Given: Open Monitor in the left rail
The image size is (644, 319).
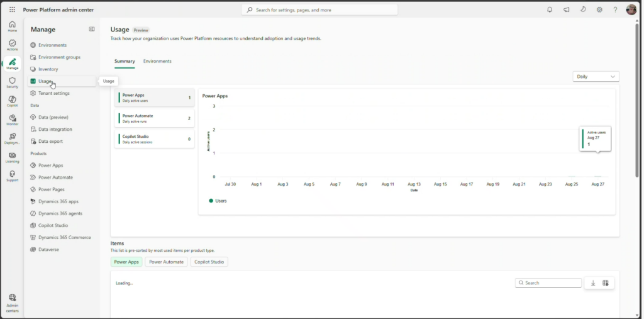Looking at the screenshot, I should [x=13, y=120].
